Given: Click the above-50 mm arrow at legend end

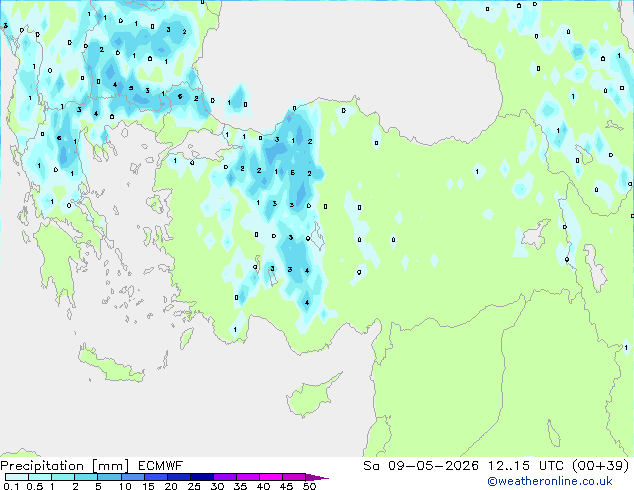Looking at the screenshot, I should [x=317, y=477].
